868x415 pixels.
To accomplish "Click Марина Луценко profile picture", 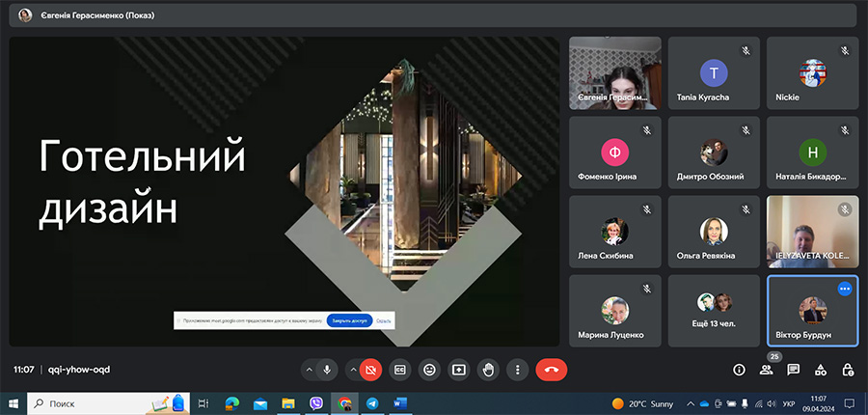I will point(615,310).
